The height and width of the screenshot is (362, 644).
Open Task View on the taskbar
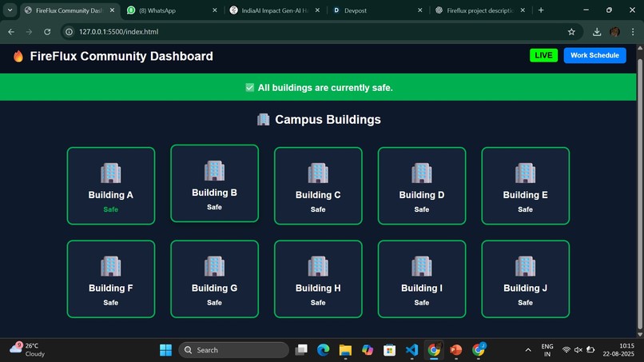(x=301, y=350)
